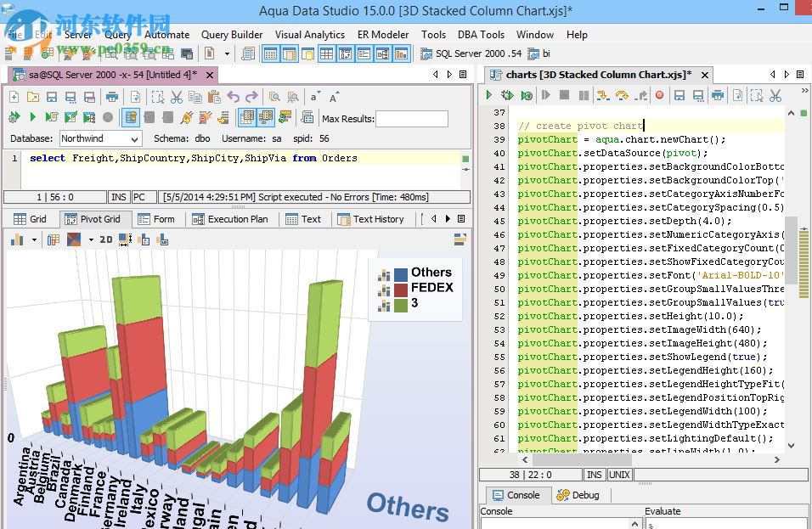The height and width of the screenshot is (529, 812).
Task: Print the chart script via the printer icon
Action: tap(719, 96)
